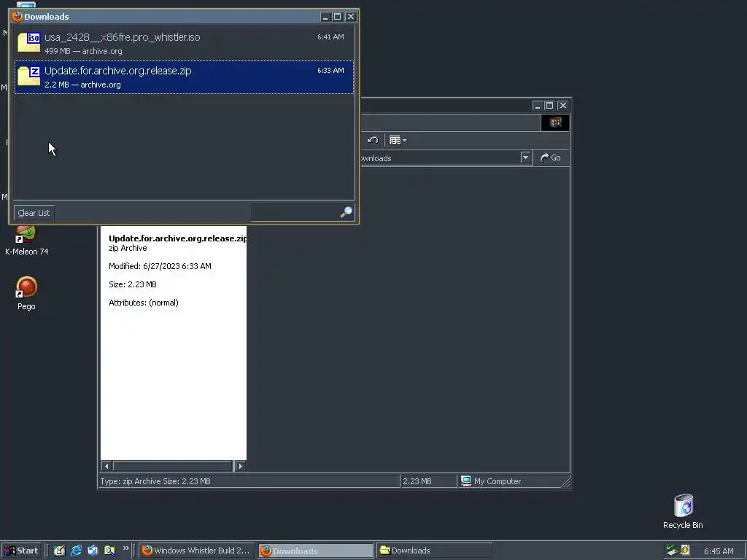The width and height of the screenshot is (747, 560).
Task: Close the Firefox Downloads window
Action: click(351, 17)
